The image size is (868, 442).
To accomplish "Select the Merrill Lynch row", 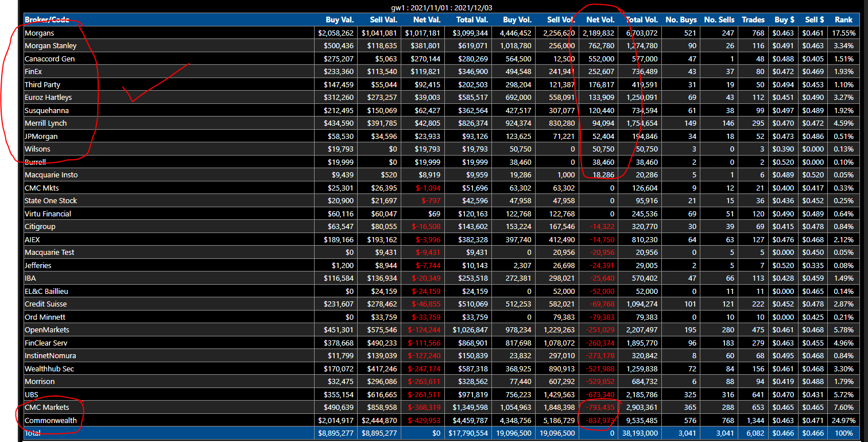I will click(442, 123).
